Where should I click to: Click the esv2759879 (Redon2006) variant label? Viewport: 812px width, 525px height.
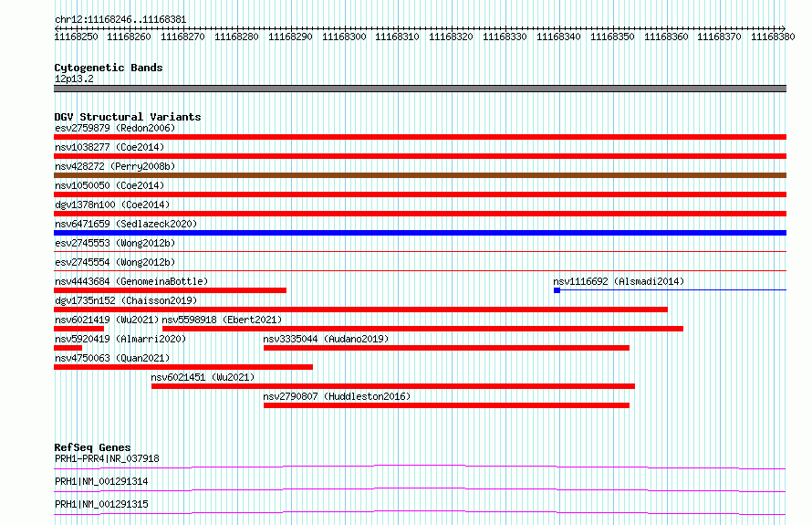tap(115, 128)
